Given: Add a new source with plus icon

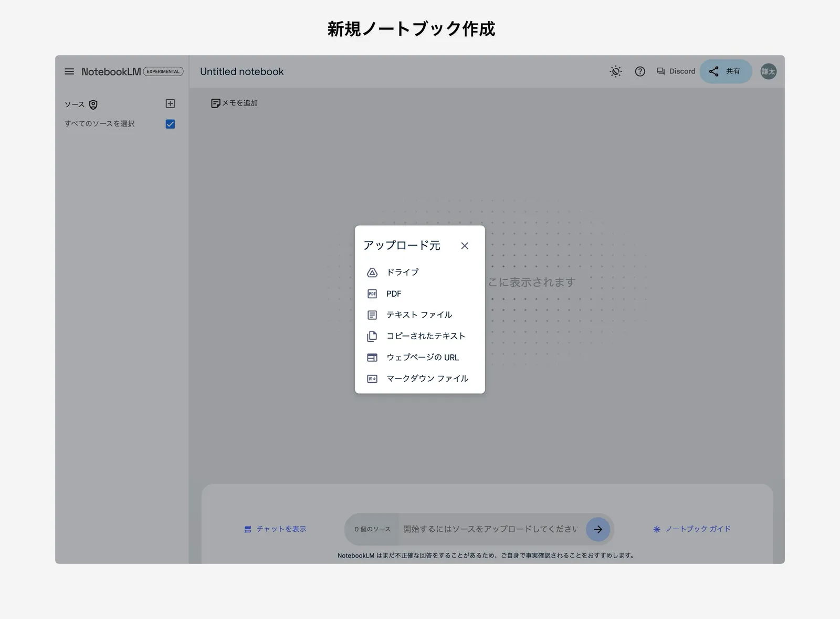Looking at the screenshot, I should pyautogui.click(x=170, y=103).
